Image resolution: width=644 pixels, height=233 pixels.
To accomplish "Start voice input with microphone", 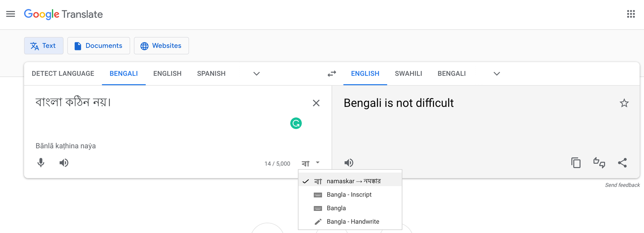I will tap(41, 163).
